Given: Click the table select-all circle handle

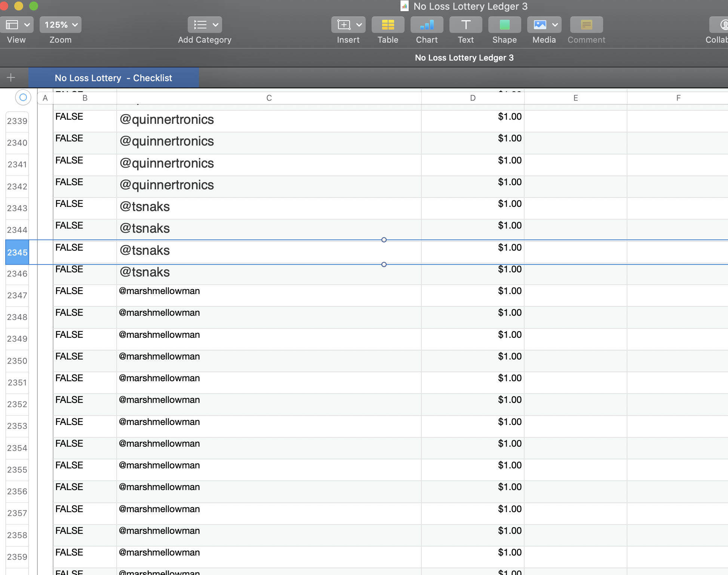Looking at the screenshot, I should 23,98.
